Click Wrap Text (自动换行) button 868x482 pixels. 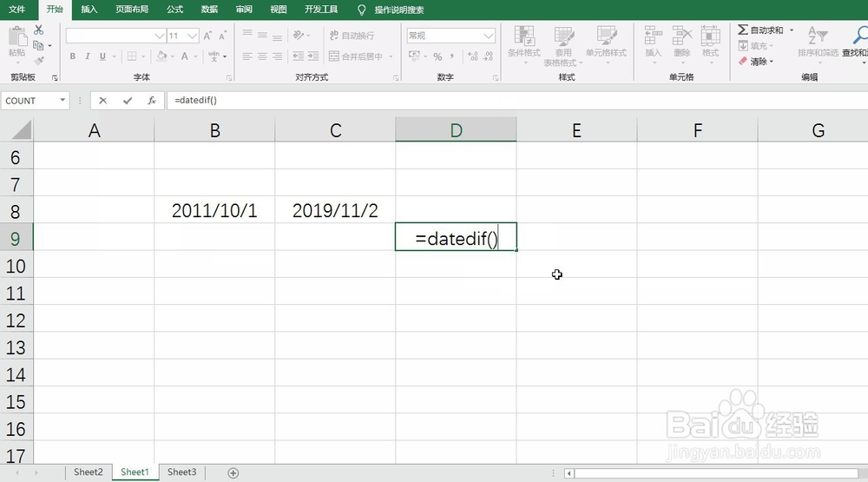(x=352, y=36)
